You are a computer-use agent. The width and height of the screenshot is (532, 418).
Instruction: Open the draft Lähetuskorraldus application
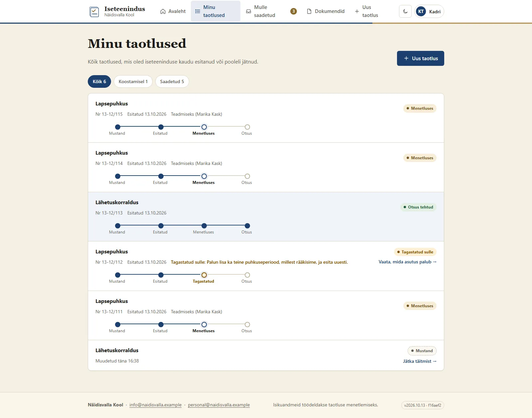click(x=266, y=355)
